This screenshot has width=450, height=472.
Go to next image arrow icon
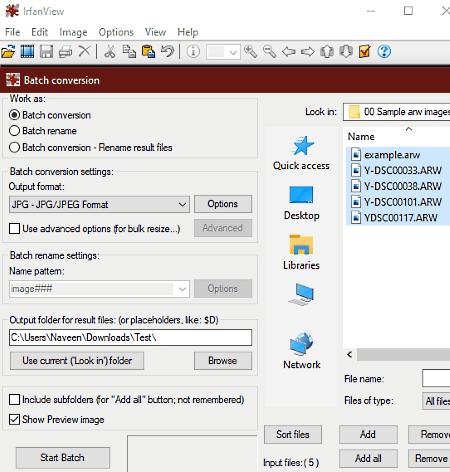click(x=308, y=52)
